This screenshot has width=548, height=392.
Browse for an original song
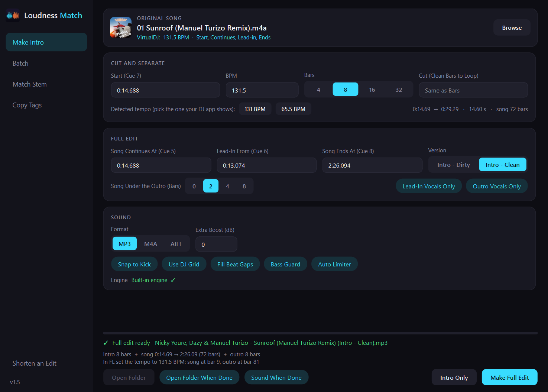[512, 27]
